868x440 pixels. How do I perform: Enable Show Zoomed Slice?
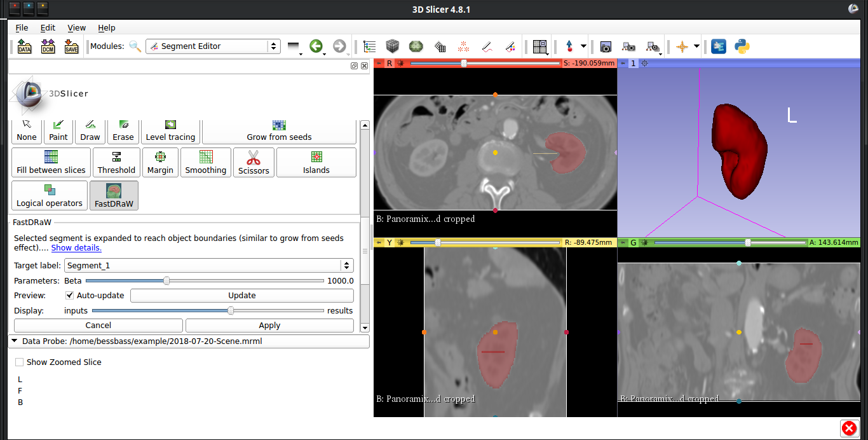(x=19, y=362)
